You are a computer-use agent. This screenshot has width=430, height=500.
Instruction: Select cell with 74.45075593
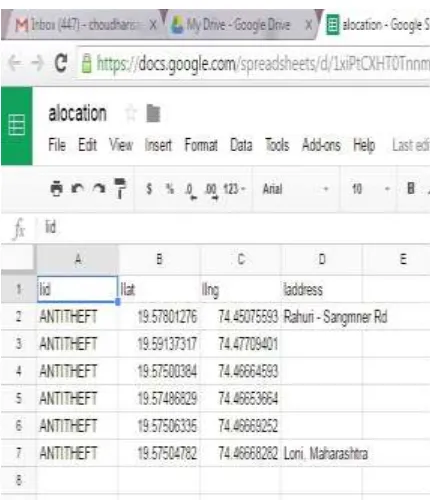(x=241, y=317)
